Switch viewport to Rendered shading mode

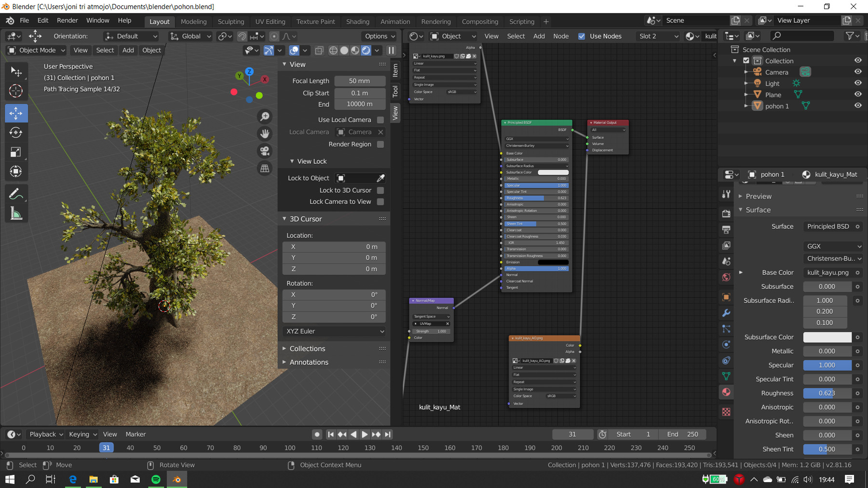click(366, 50)
